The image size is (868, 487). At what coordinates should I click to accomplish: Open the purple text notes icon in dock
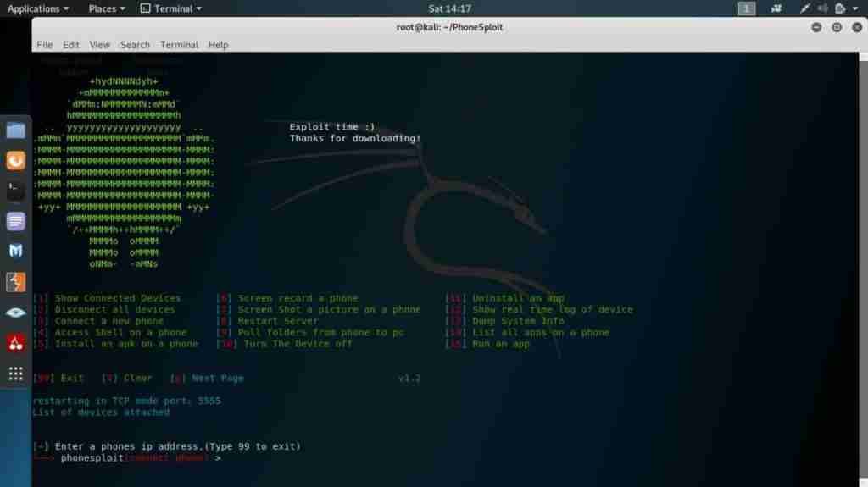tap(15, 221)
